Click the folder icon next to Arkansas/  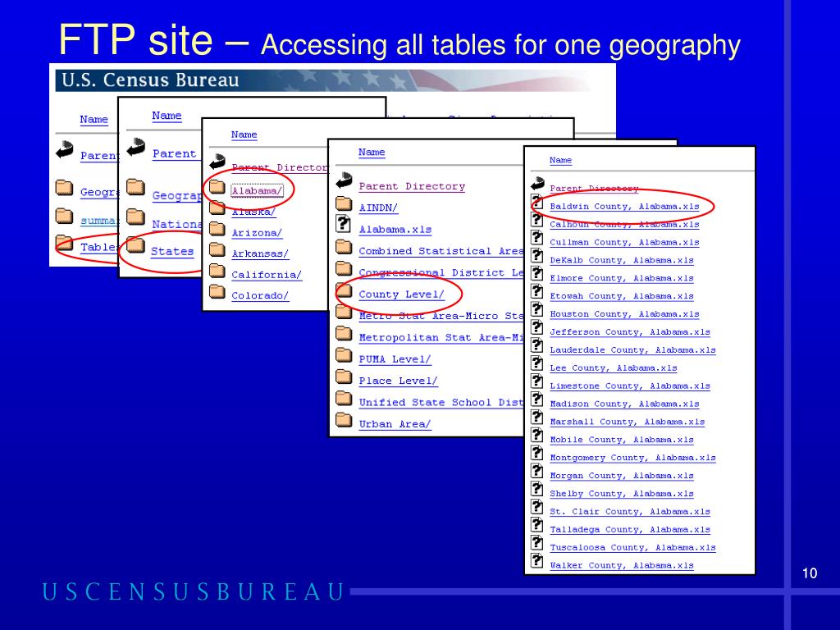pyautogui.click(x=217, y=249)
